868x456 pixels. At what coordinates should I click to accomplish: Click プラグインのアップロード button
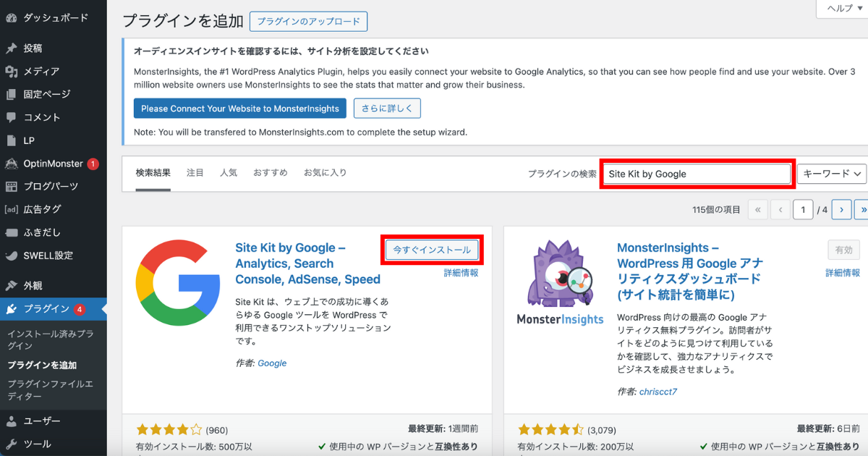(x=309, y=22)
